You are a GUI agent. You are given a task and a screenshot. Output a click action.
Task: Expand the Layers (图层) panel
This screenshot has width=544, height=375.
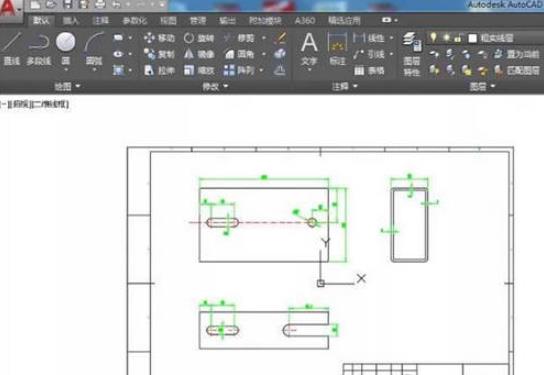pyautogui.click(x=482, y=86)
